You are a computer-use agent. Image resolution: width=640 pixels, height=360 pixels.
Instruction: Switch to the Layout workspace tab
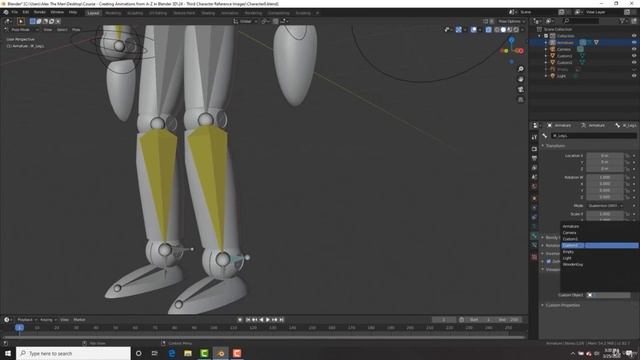(93, 13)
